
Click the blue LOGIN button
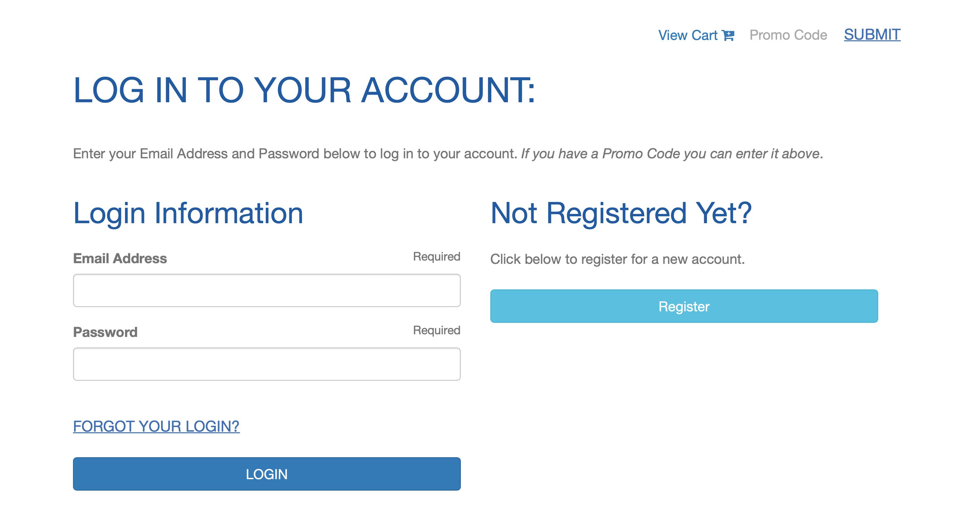tap(267, 474)
